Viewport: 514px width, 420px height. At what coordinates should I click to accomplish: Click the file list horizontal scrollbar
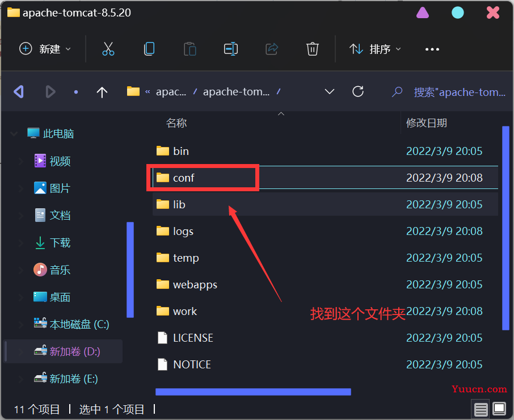(x=253, y=392)
